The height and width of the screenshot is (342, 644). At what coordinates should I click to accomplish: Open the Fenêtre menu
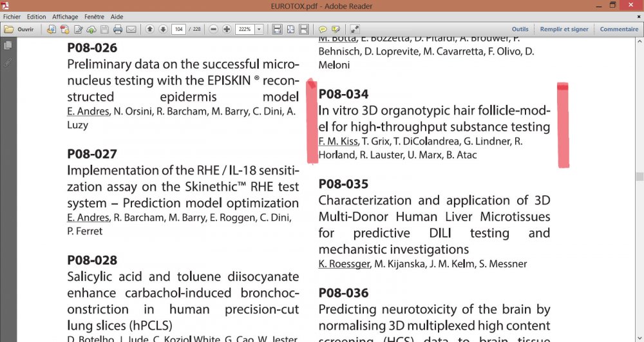click(x=94, y=17)
